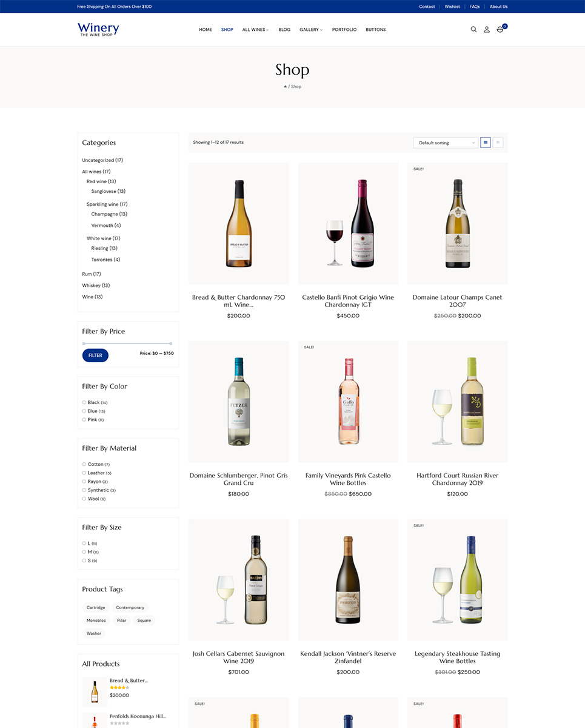585x728 pixels.
Task: Click the right price slider handle
Action: click(x=171, y=343)
